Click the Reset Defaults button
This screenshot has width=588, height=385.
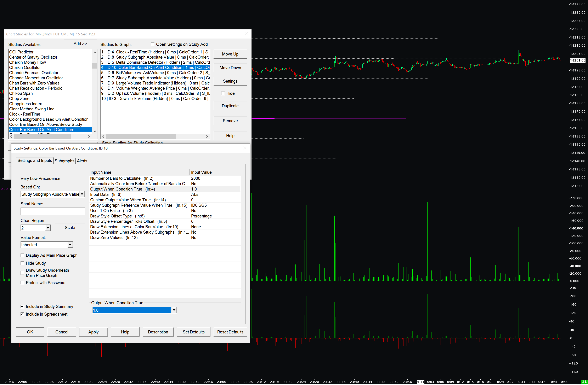[x=230, y=332]
